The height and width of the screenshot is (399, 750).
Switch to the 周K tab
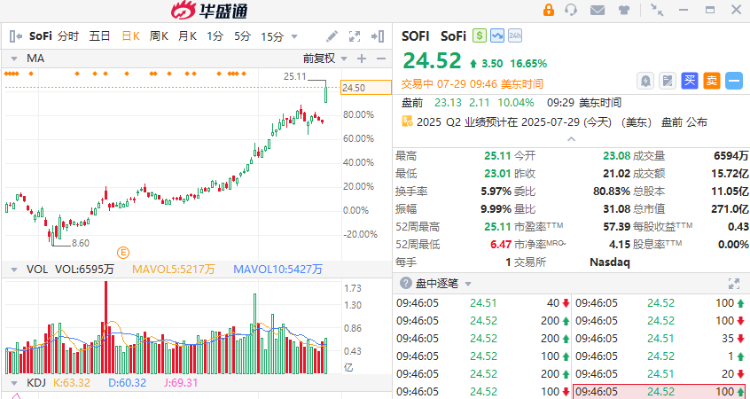tap(159, 36)
